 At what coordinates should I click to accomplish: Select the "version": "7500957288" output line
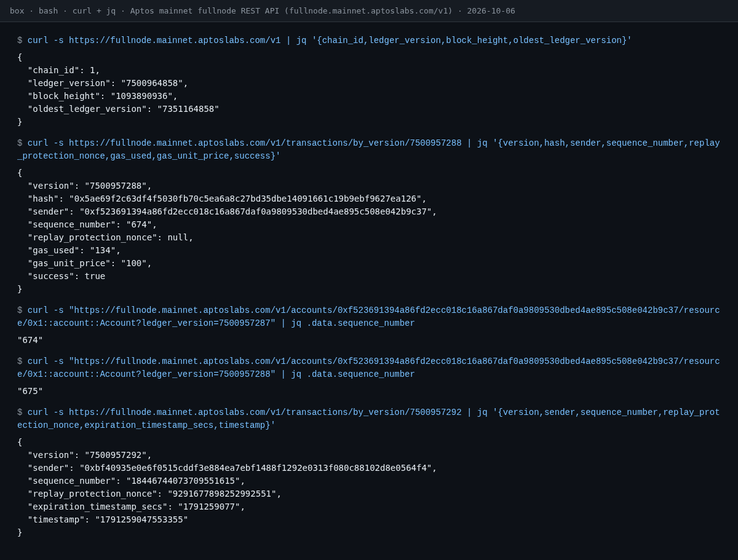(90, 186)
